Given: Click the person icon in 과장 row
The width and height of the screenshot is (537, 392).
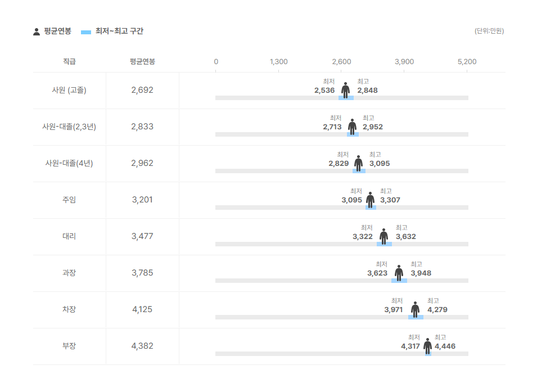Looking at the screenshot, I should [399, 273].
